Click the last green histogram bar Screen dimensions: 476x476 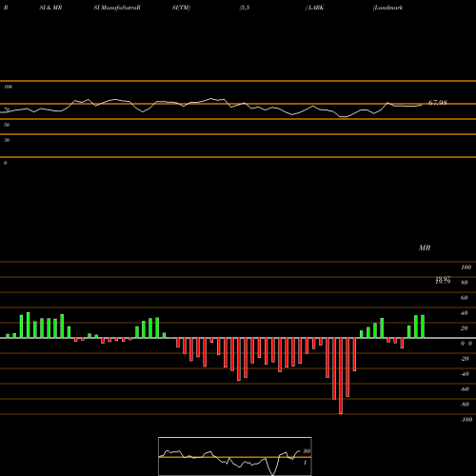(423, 327)
